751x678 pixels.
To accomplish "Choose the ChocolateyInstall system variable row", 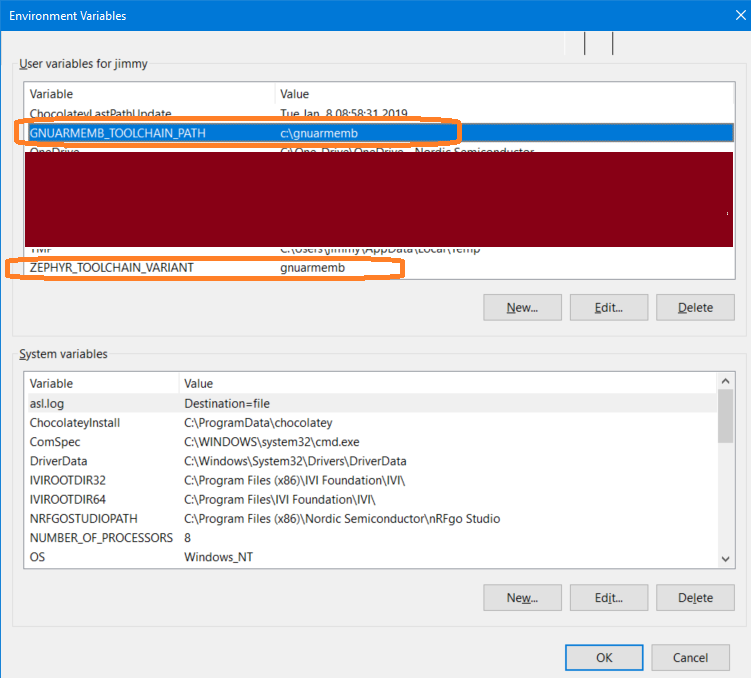I will point(75,422).
